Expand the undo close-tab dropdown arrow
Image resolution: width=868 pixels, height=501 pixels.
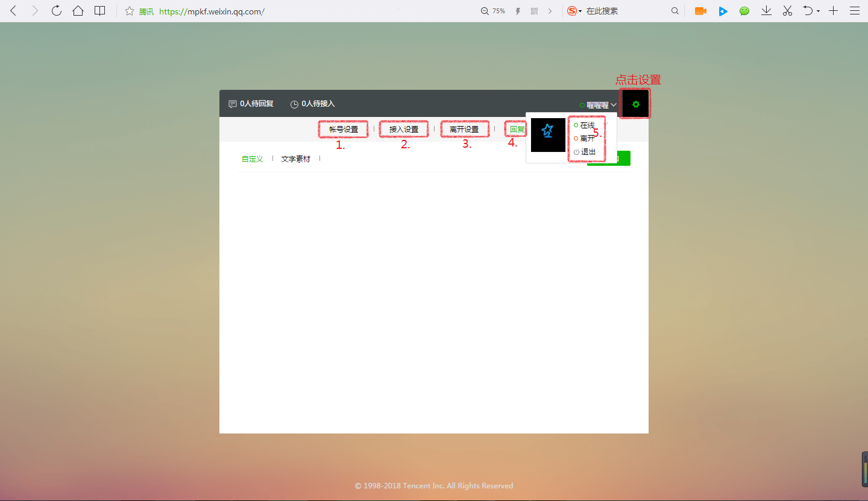(x=818, y=11)
